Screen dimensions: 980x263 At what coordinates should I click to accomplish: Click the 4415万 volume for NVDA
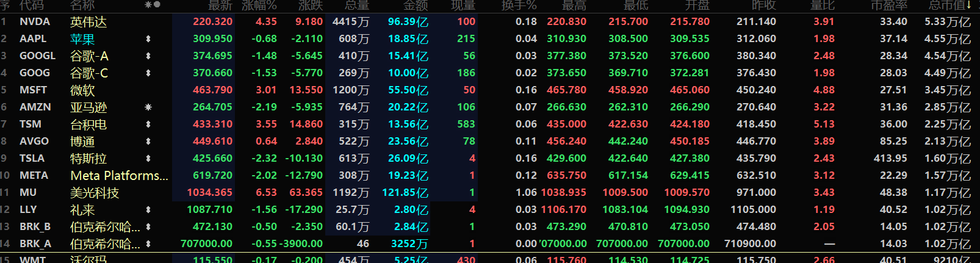point(351,22)
